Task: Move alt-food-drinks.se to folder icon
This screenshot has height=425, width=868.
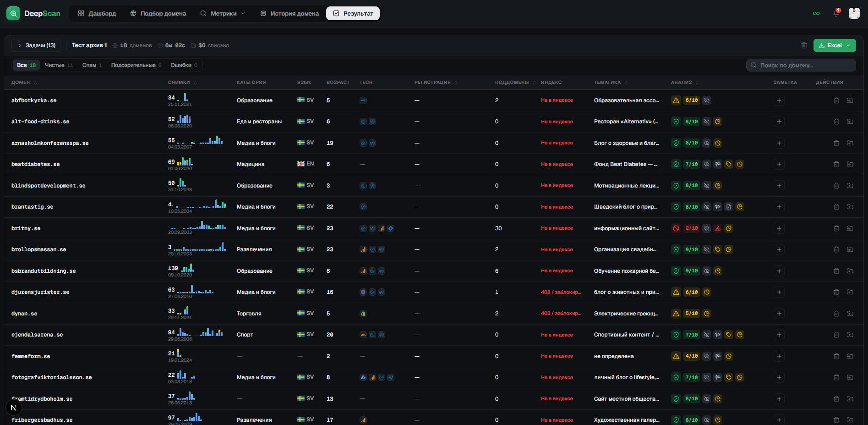Action: click(x=850, y=121)
